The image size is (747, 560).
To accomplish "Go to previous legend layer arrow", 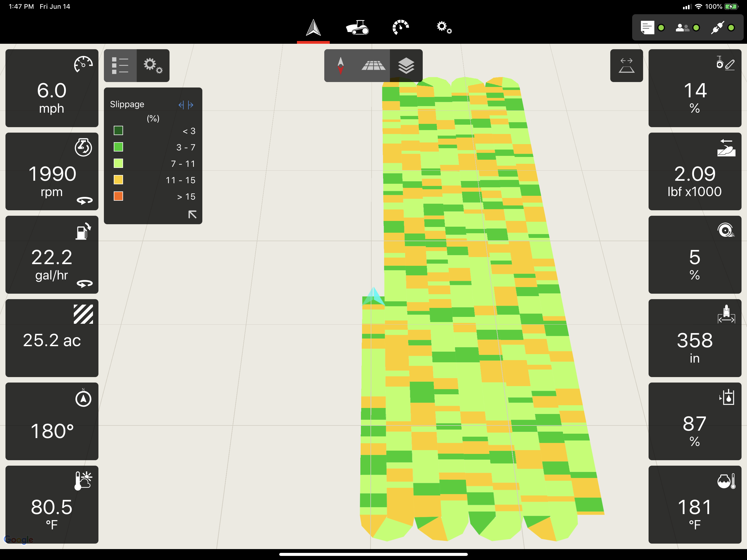I will [181, 105].
